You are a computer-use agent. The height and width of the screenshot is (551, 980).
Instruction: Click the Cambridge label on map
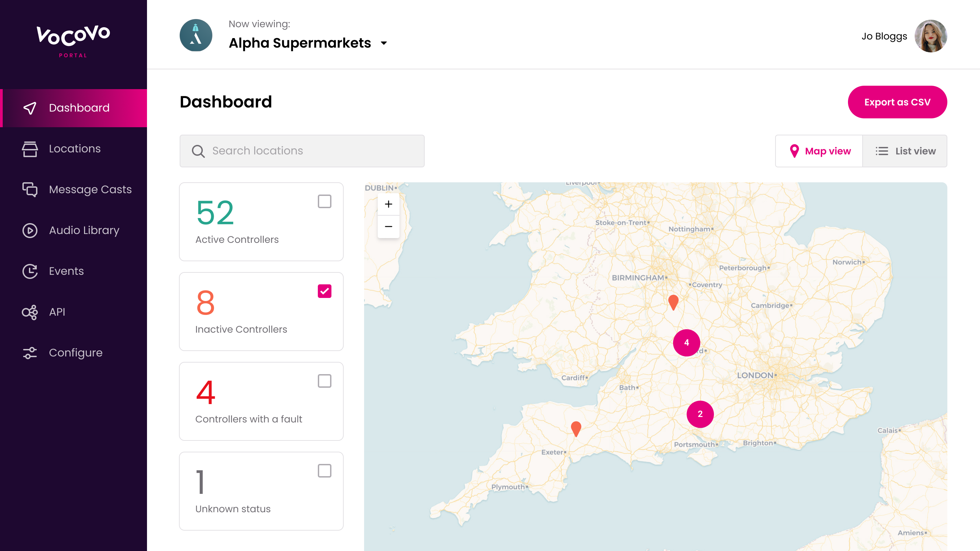click(770, 305)
